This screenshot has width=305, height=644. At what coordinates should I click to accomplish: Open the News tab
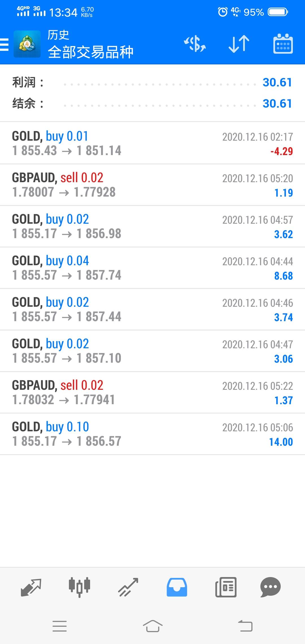tap(226, 587)
